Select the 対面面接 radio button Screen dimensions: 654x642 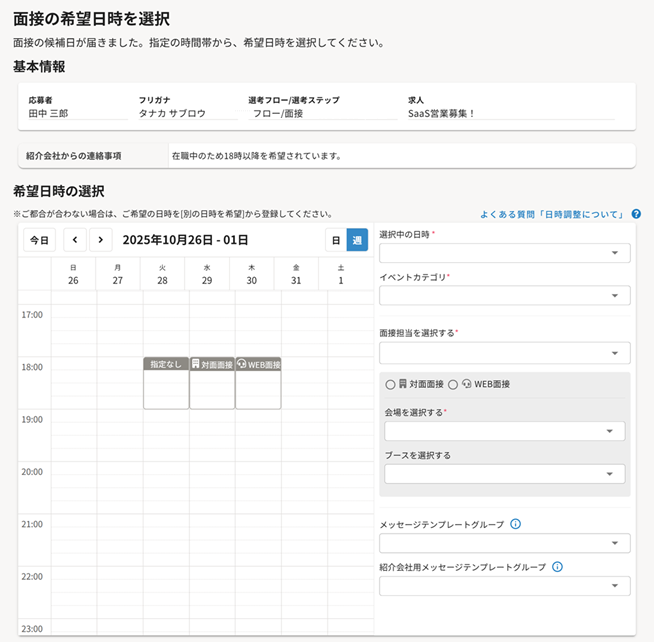click(x=390, y=384)
